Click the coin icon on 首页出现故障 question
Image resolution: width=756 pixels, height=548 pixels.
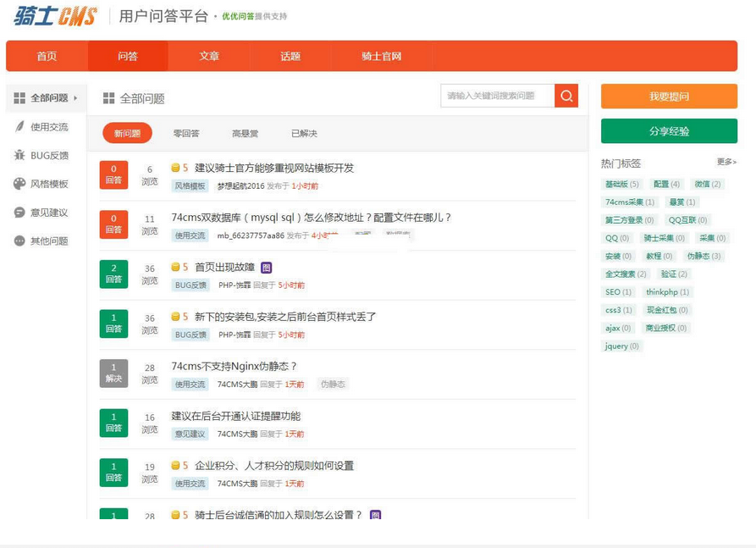175,268
